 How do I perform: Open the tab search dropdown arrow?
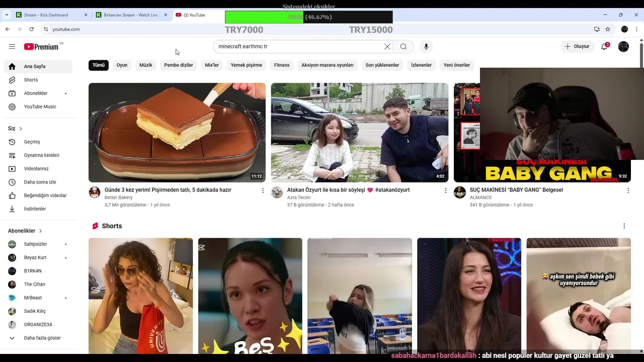7,15
